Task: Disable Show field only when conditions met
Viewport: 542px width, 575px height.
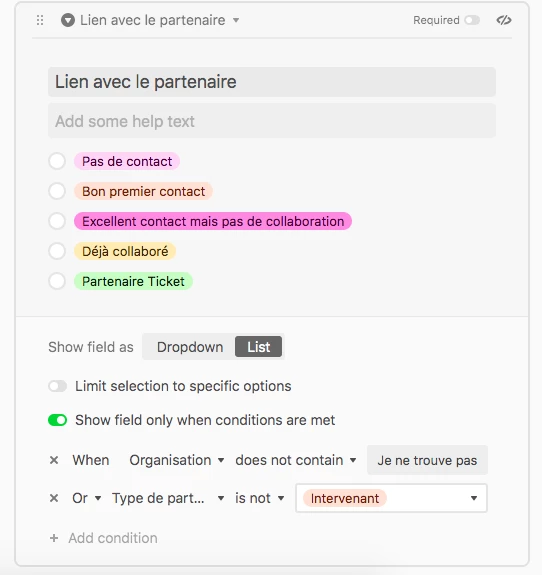Action: point(58,420)
